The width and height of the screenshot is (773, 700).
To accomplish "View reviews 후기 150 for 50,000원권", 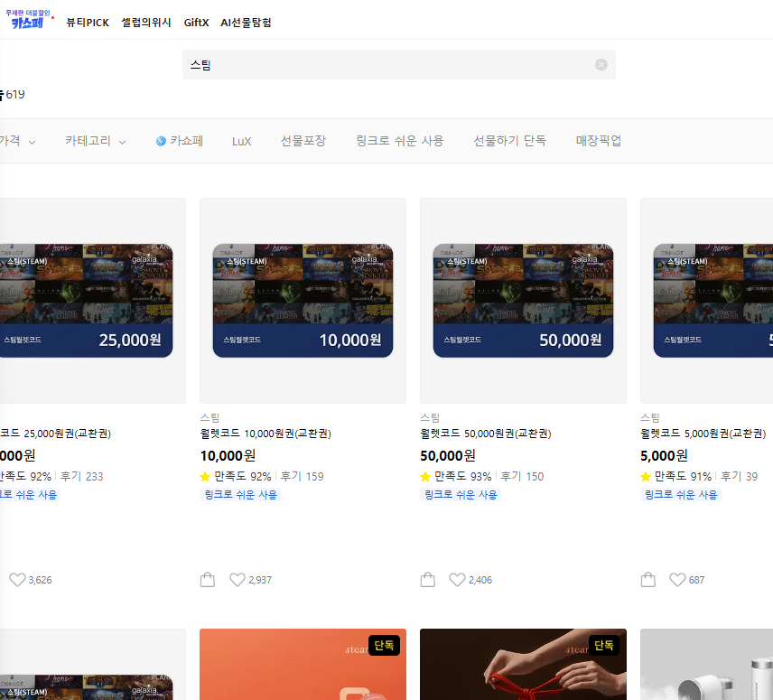I will pyautogui.click(x=522, y=477).
